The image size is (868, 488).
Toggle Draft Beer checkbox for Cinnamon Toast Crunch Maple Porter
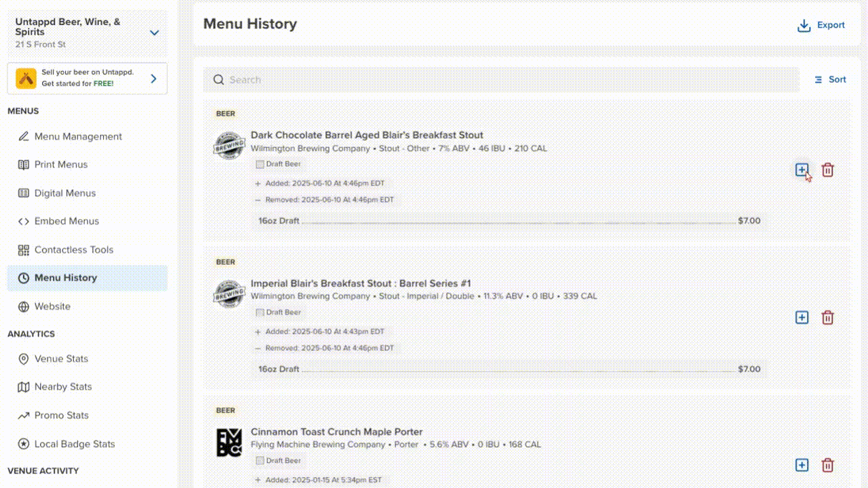(260, 460)
